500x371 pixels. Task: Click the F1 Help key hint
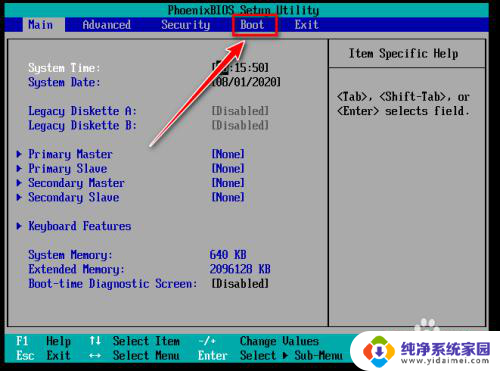(43, 341)
